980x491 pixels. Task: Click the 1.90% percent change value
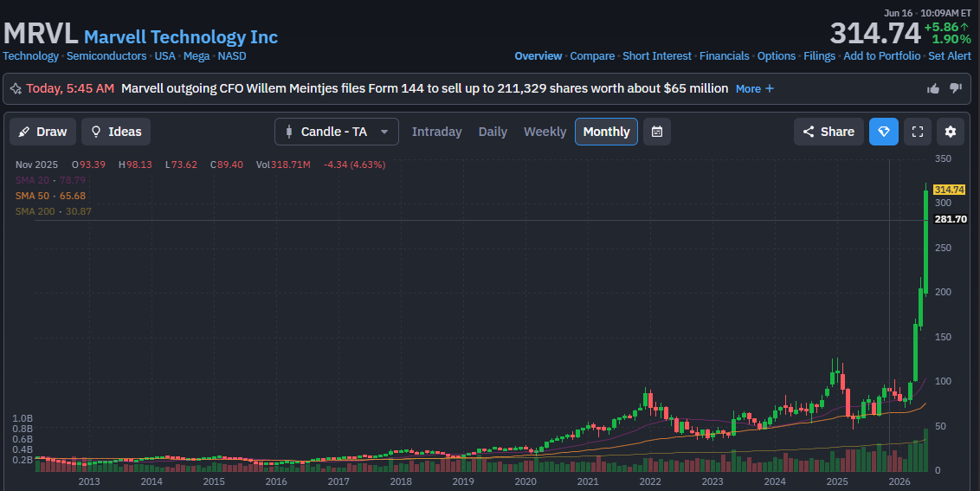pyautogui.click(x=951, y=40)
